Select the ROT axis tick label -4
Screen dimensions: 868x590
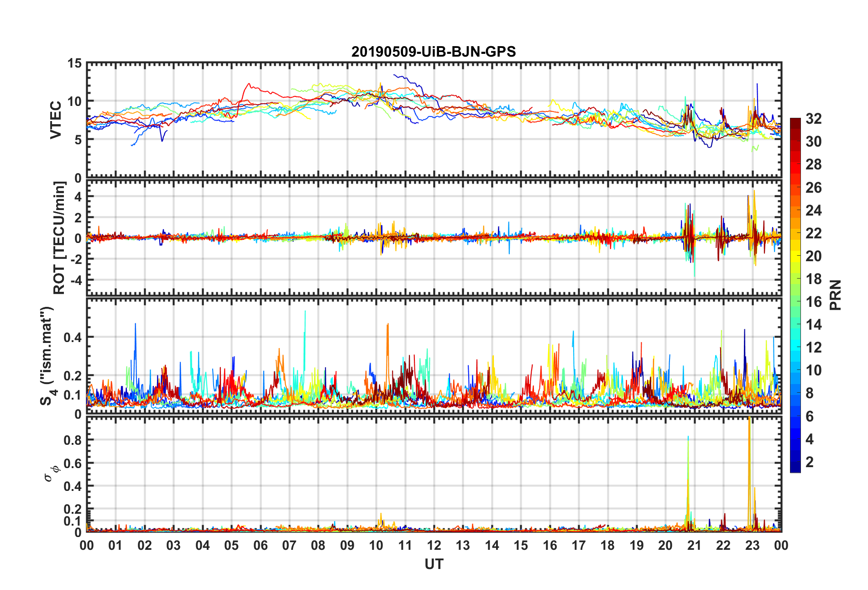76,279
